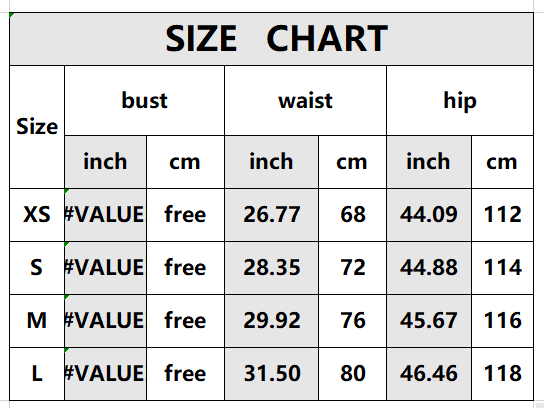Click the #VALUE error cell for XS

coord(105,215)
